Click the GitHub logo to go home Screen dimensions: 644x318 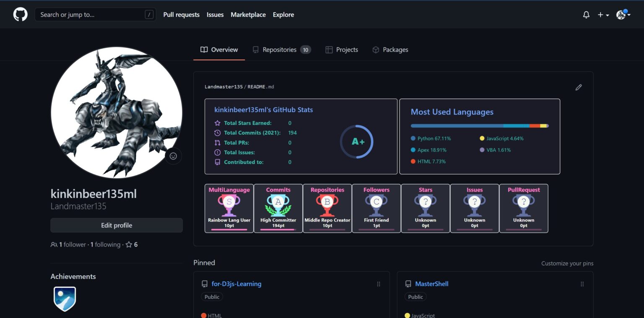tap(20, 14)
